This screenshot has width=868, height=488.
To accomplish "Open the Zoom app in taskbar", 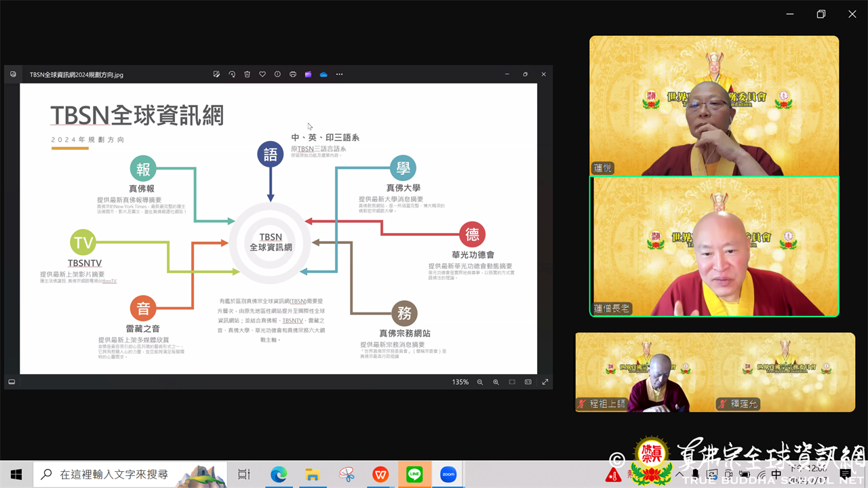I will click(448, 474).
